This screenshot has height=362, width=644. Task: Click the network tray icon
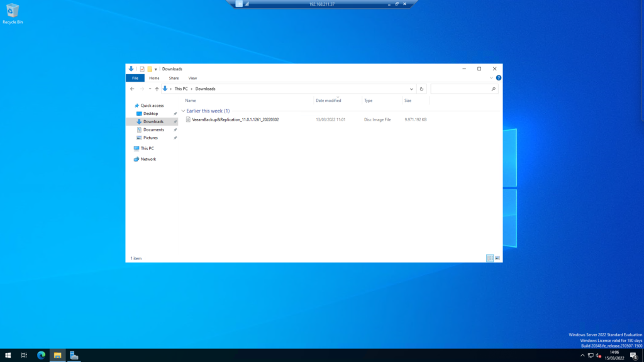click(x=591, y=356)
